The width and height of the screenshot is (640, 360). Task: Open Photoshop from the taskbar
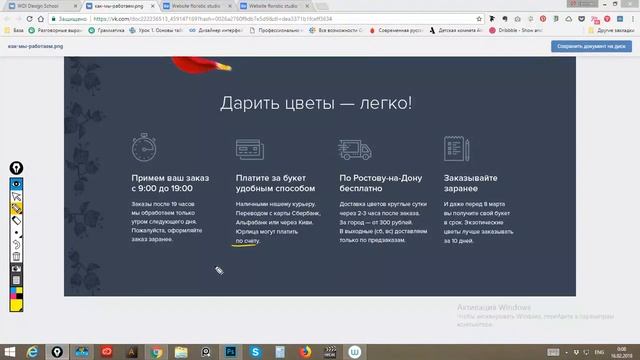(231, 352)
